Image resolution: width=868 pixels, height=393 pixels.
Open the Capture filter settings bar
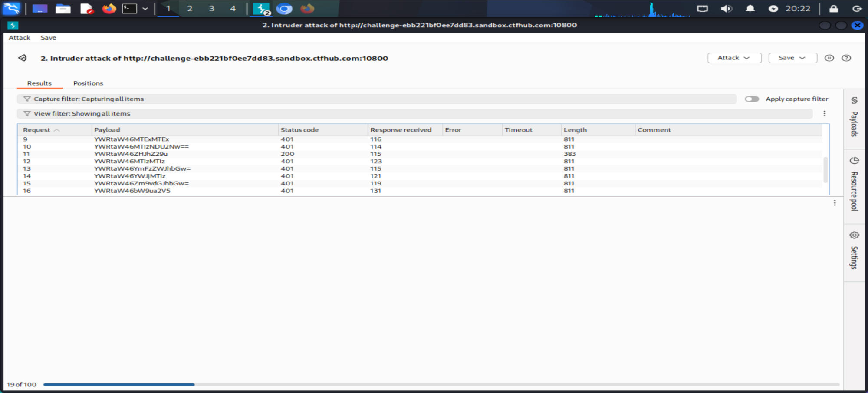tap(376, 99)
